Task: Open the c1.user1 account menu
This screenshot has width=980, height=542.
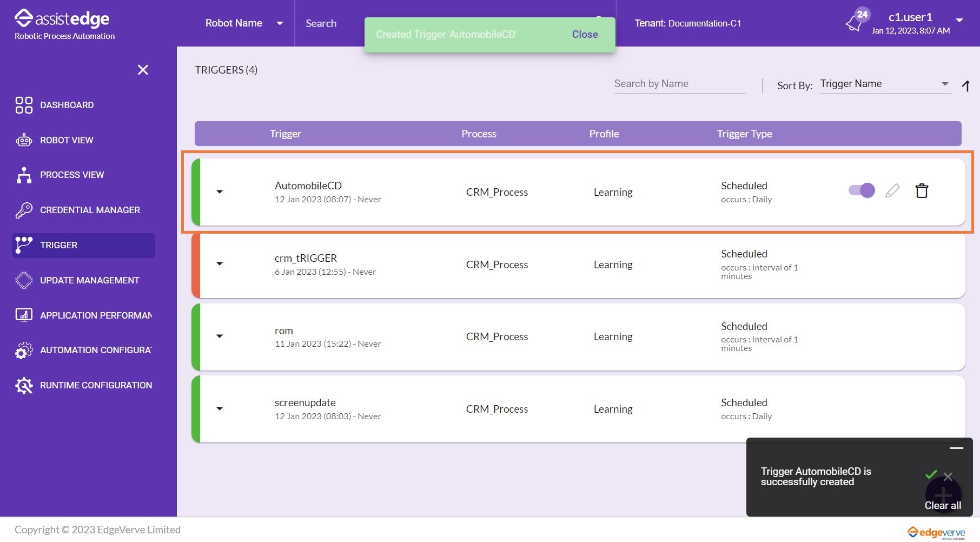Action: coord(959,21)
